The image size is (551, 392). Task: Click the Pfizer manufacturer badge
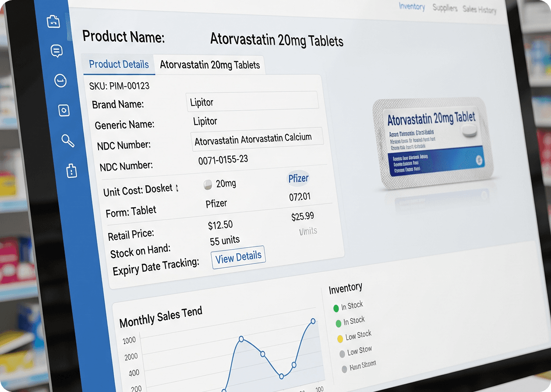(298, 178)
